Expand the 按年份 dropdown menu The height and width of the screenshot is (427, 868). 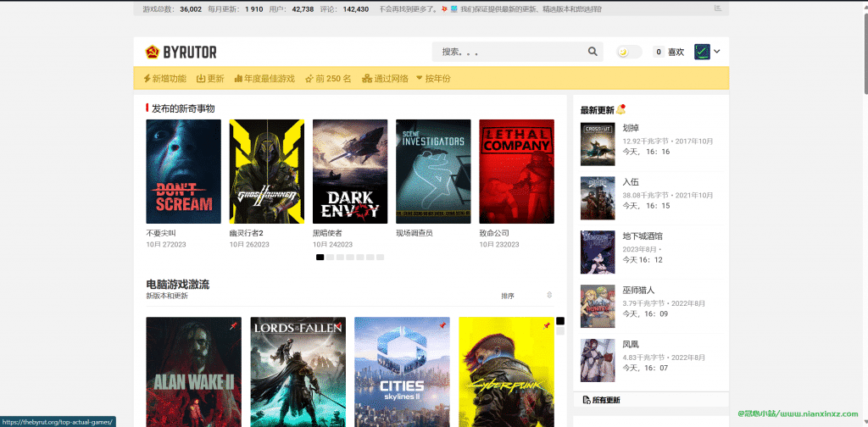(433, 79)
